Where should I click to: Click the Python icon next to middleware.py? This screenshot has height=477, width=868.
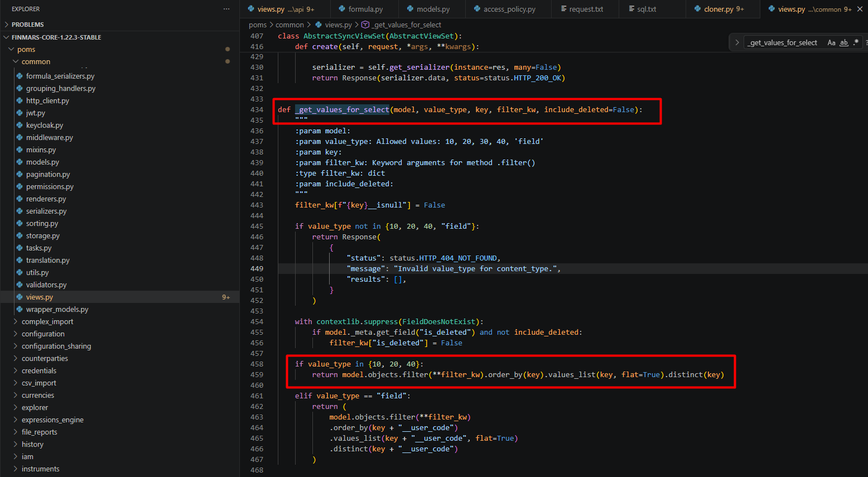[20, 137]
